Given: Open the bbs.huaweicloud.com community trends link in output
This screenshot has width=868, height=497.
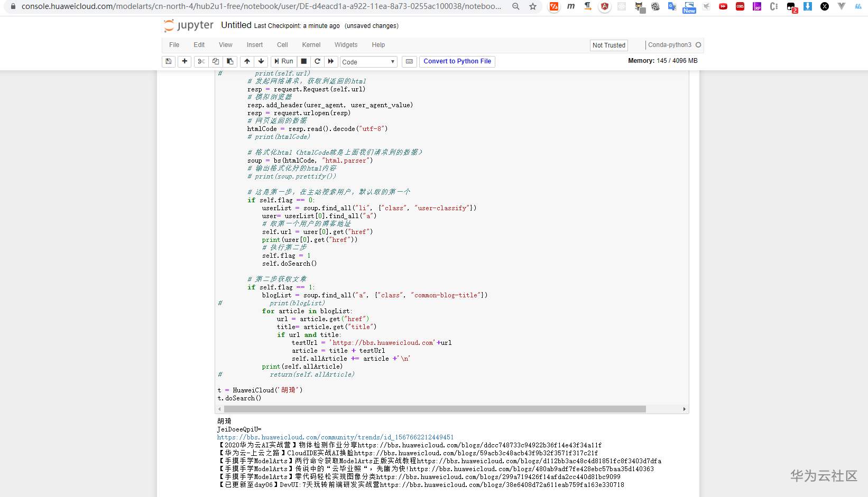Looking at the screenshot, I should (335, 437).
